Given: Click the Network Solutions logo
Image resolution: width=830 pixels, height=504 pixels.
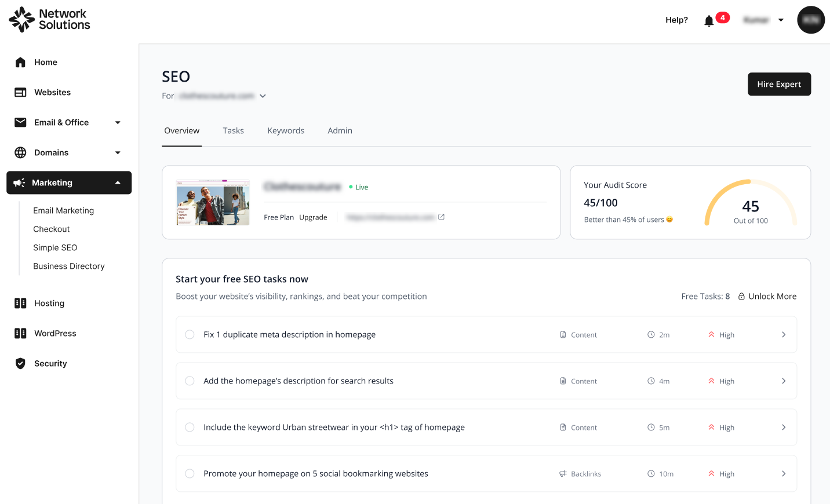Looking at the screenshot, I should pos(49,20).
